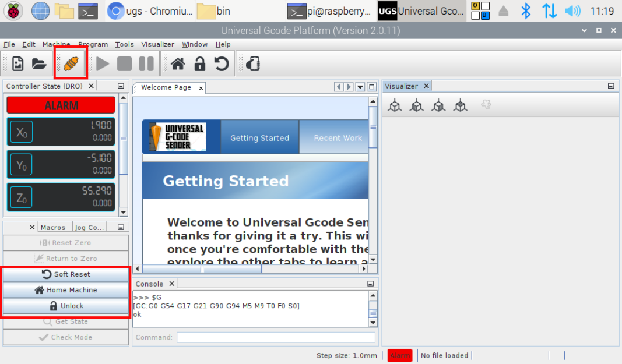Minimize the Console panel
Image resolution: width=622 pixels, height=364 pixels.
click(x=371, y=284)
